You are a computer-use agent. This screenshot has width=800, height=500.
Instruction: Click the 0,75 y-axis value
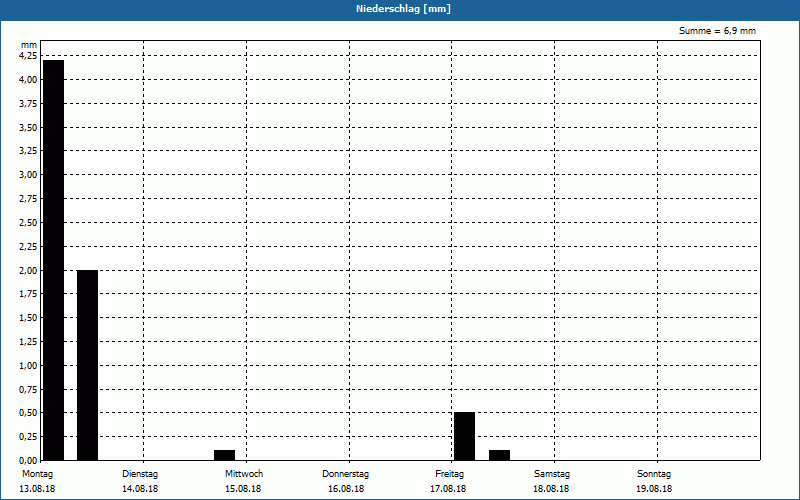tap(28, 389)
